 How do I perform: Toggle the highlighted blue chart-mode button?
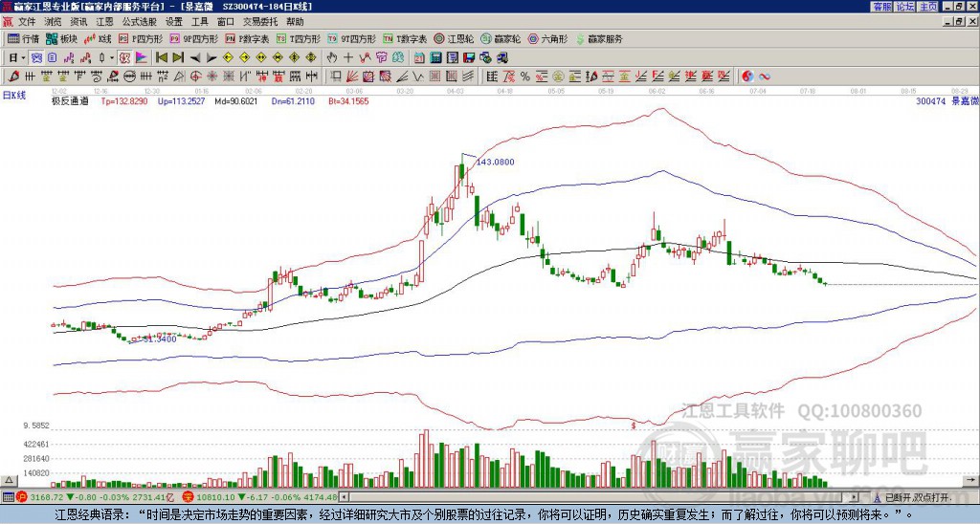[37, 58]
